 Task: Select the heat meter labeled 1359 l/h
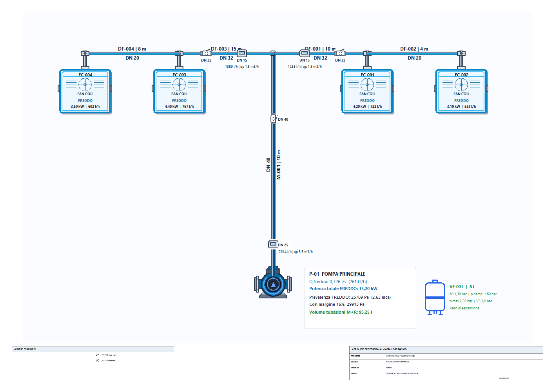point(242,53)
